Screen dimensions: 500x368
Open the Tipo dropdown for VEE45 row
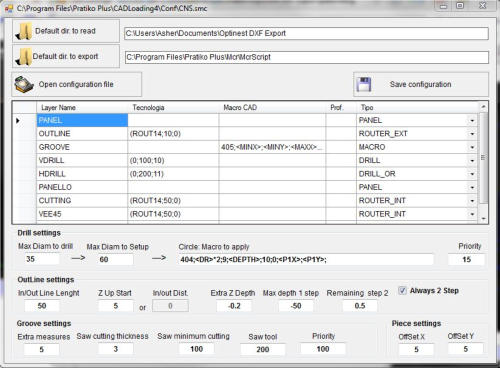pos(472,214)
